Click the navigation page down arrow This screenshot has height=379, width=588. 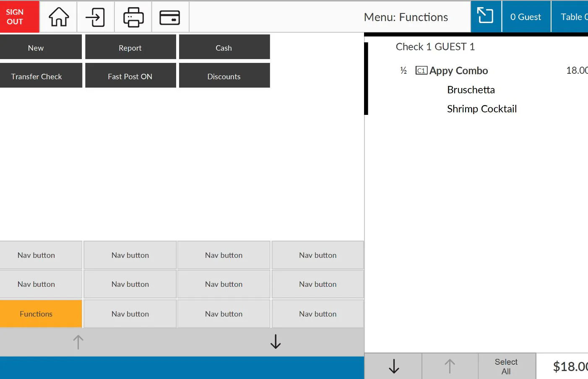point(276,342)
